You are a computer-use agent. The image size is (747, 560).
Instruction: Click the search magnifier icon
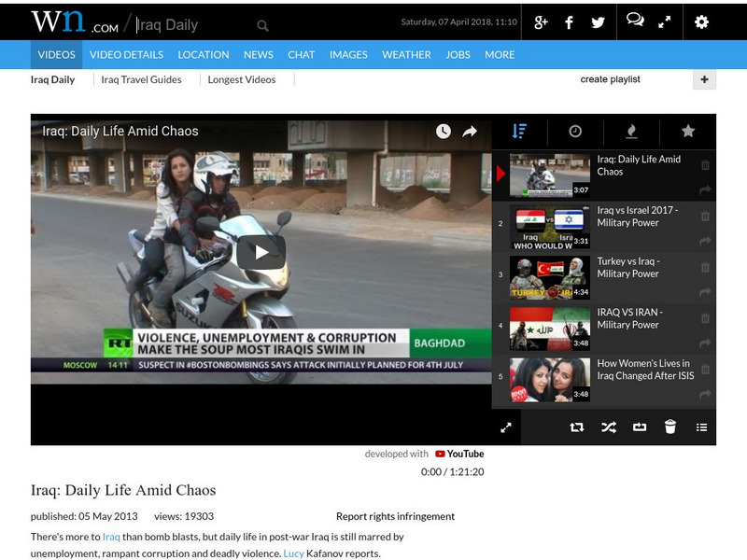point(262,26)
